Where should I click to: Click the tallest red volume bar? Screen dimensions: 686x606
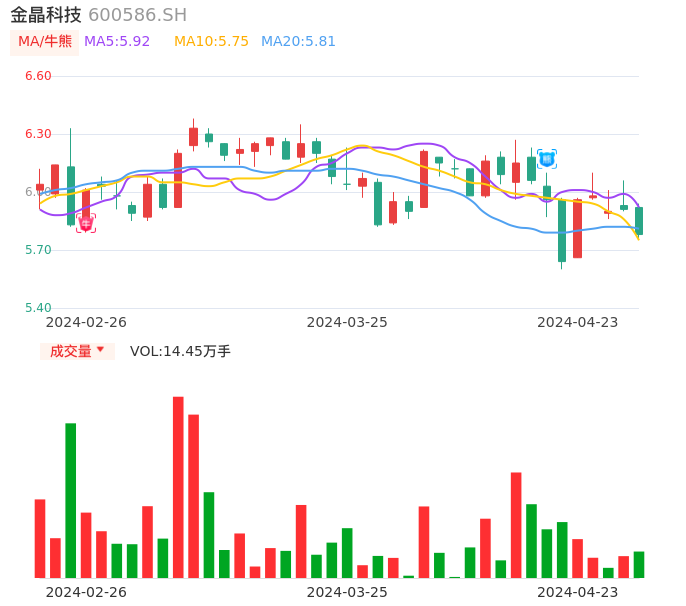178,487
